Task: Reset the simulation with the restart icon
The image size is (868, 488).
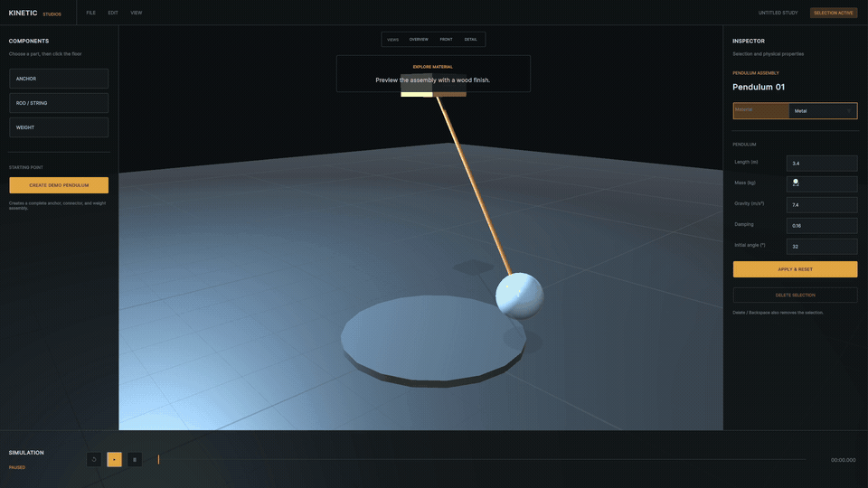Action: [x=94, y=459]
